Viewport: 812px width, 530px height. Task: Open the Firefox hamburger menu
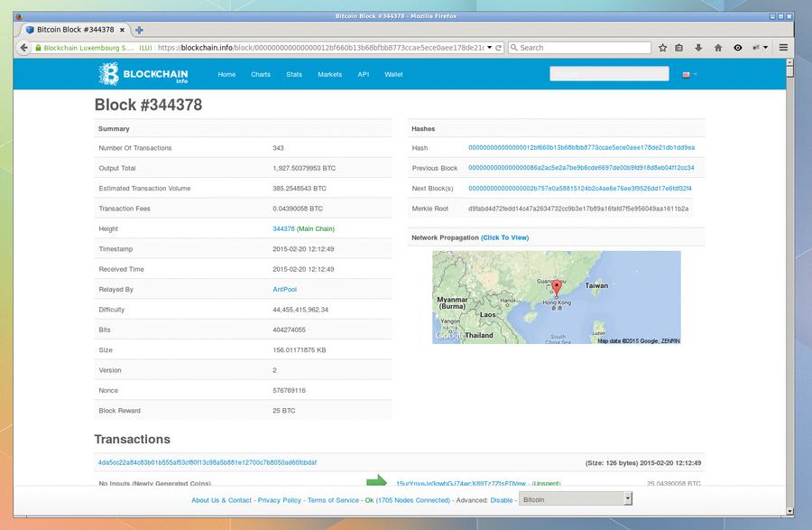pos(783,48)
